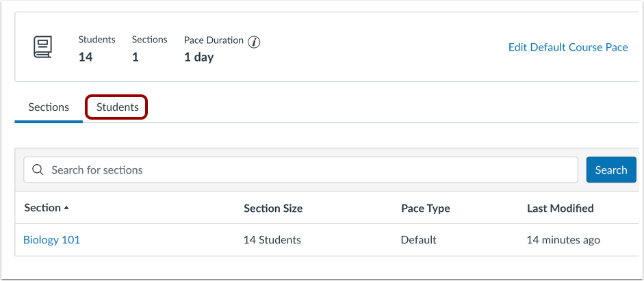This screenshot has height=281, width=644.
Task: Click the Last Modified column header
Action: (560, 208)
